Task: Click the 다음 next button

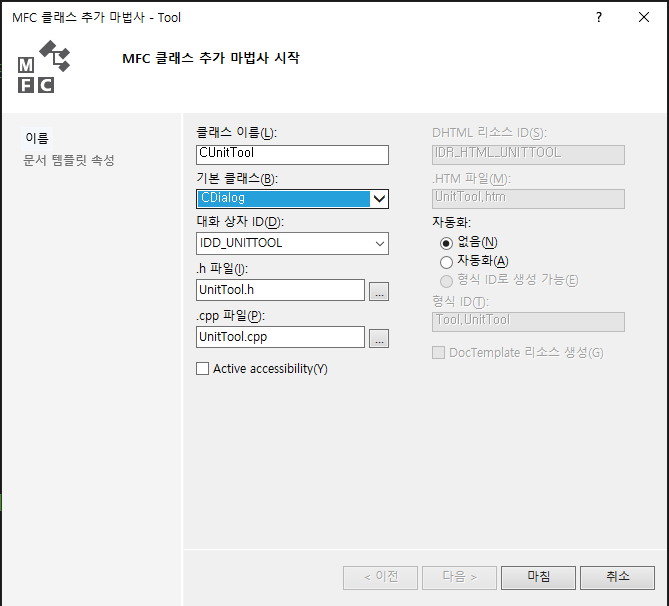Action: (460, 578)
